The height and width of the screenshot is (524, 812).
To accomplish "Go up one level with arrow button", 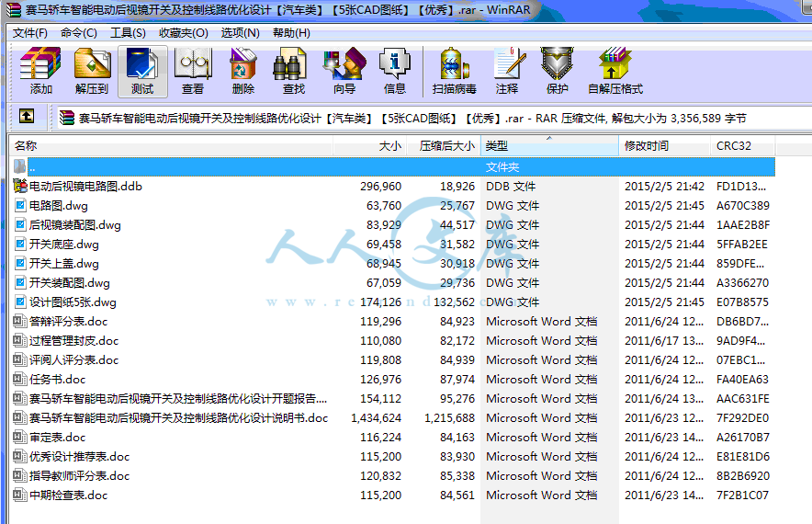I will (x=27, y=116).
